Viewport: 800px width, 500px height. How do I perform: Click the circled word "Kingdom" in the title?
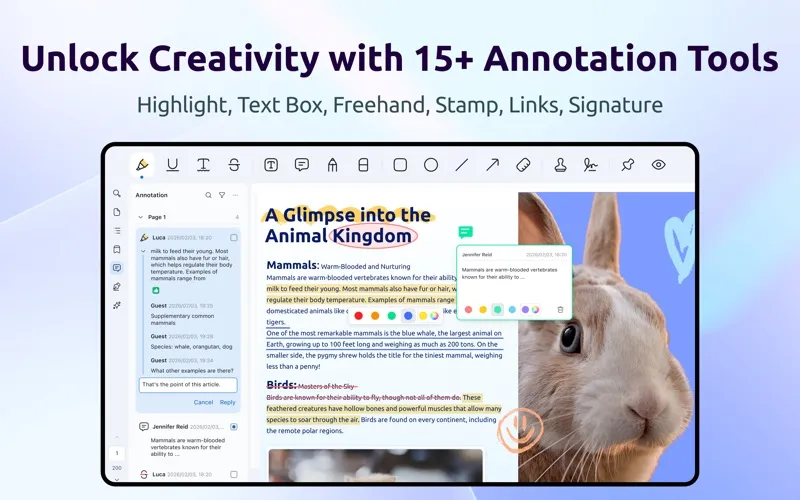click(x=372, y=236)
